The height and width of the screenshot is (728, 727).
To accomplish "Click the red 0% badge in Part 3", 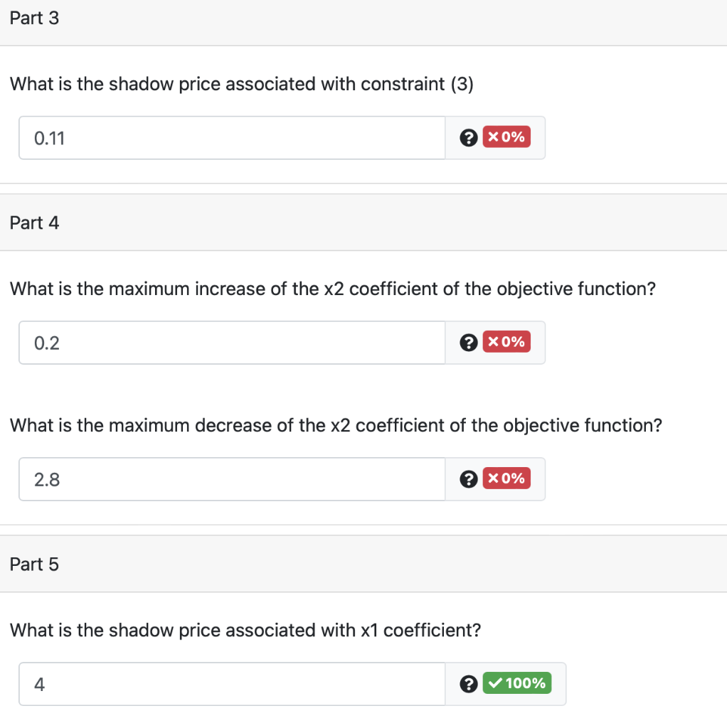I will point(506,137).
